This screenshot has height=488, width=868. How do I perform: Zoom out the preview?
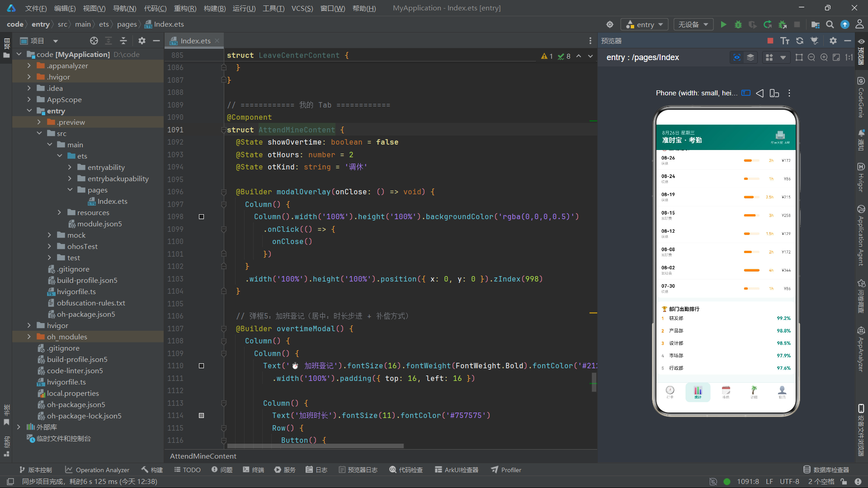[811, 57]
